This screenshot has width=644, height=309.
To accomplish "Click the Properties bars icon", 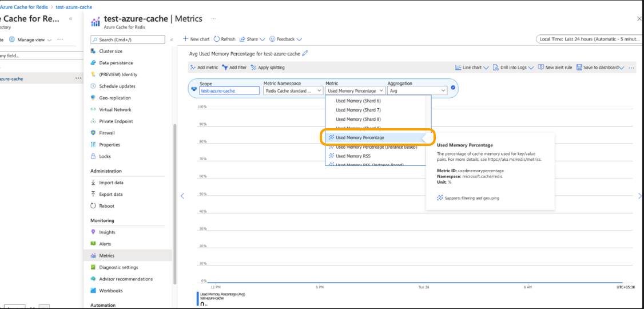I will click(93, 145).
